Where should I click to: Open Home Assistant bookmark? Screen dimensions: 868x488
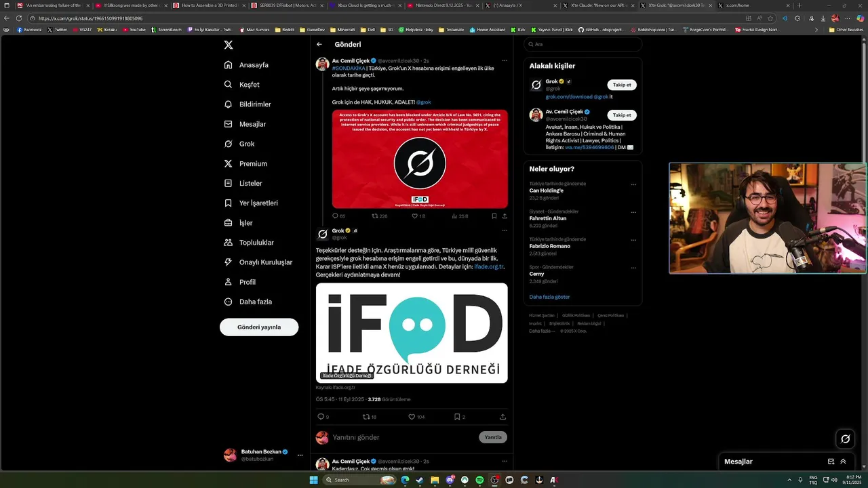tap(488, 30)
